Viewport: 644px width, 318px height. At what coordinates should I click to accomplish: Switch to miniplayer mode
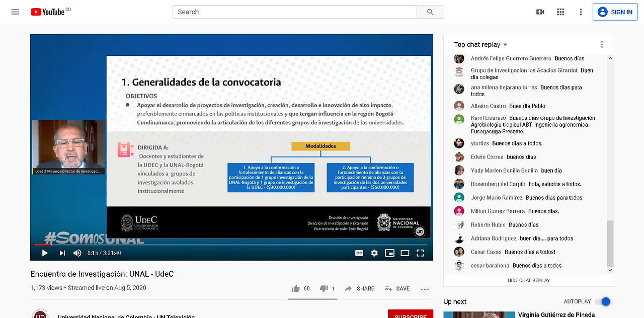(x=389, y=253)
